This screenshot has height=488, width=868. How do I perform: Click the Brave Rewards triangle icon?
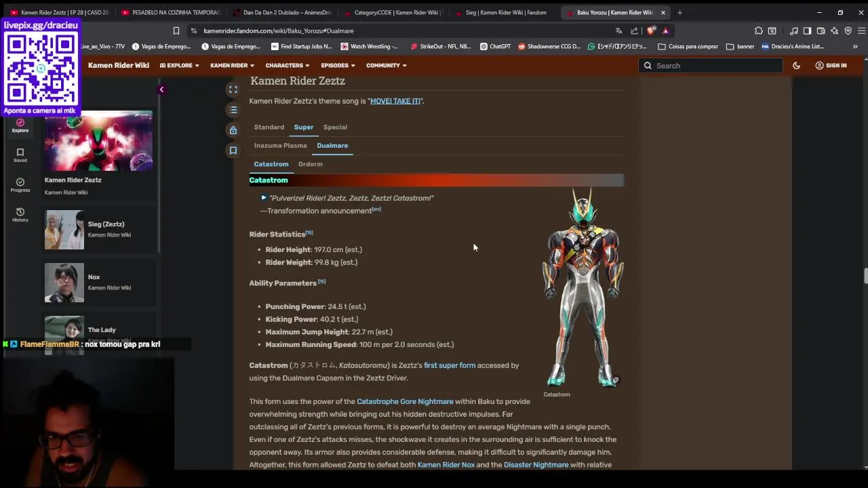(666, 30)
